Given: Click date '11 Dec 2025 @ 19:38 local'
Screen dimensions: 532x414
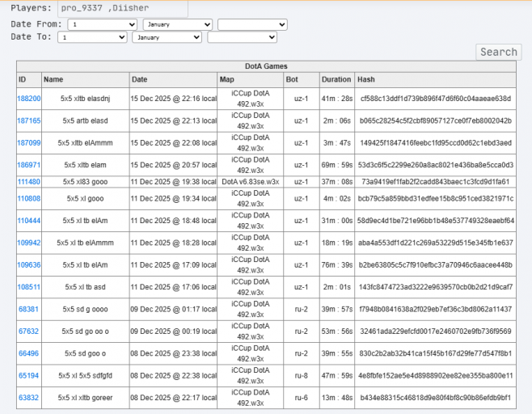Looking at the screenshot, I should 173,182.
